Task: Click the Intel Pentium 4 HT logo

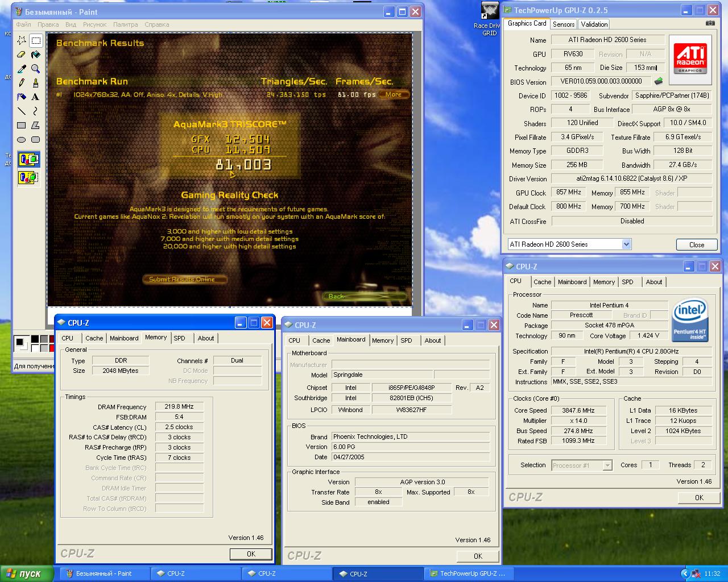Action: coord(690,320)
